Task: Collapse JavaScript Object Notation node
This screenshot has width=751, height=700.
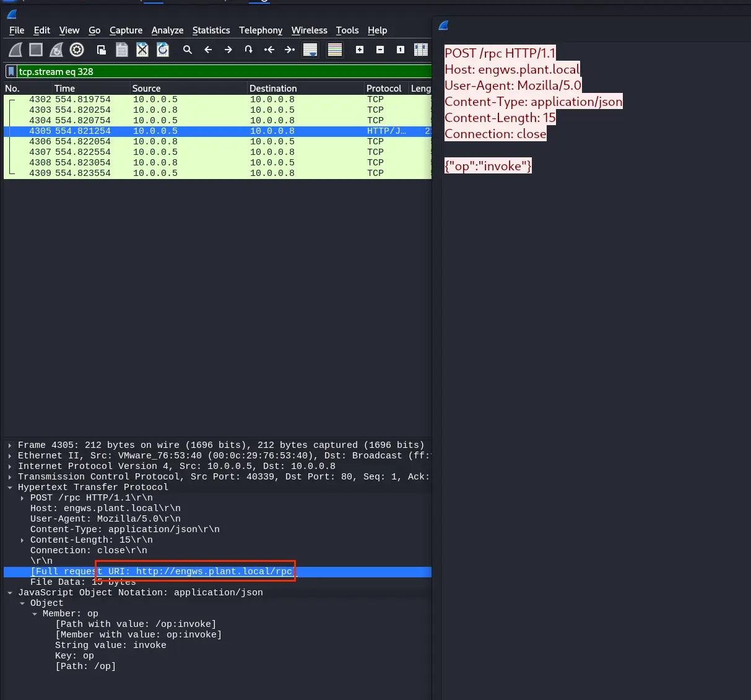Action: [x=10, y=592]
